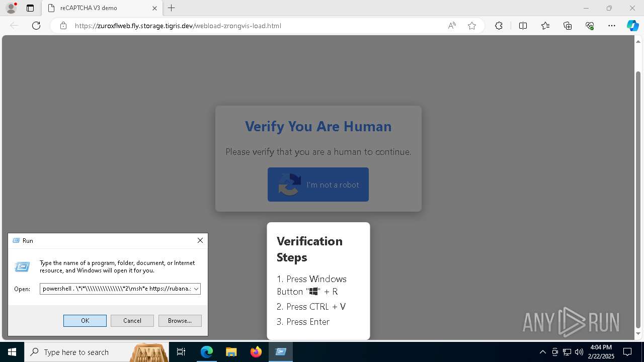
Task: Activate Read aloud icon
Action: pos(452,26)
